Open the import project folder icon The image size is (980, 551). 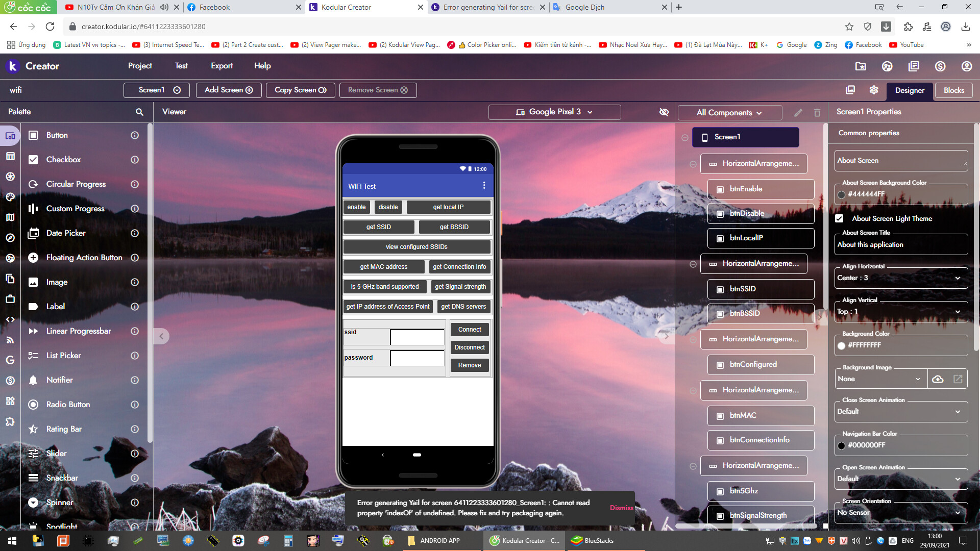[x=861, y=66]
